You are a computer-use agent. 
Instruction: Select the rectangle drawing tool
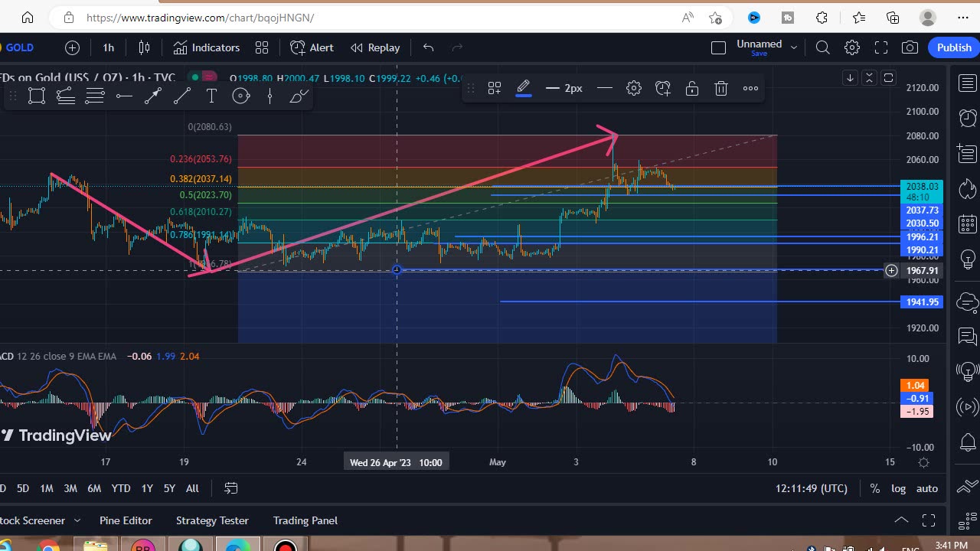pyautogui.click(x=36, y=96)
